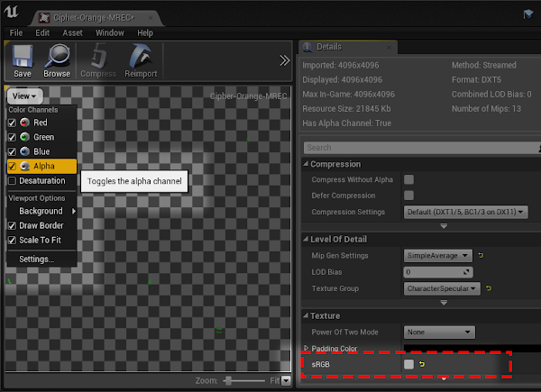Open the Window menu
The image size is (541, 392).
tap(110, 32)
